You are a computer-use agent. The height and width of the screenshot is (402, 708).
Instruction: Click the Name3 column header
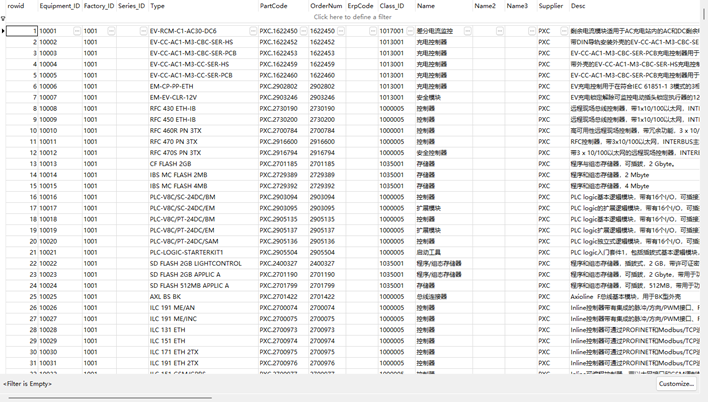(521, 6)
